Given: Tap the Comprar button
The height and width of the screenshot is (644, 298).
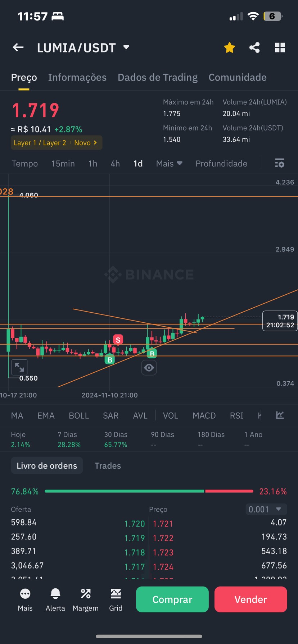Looking at the screenshot, I should (x=172, y=599).
